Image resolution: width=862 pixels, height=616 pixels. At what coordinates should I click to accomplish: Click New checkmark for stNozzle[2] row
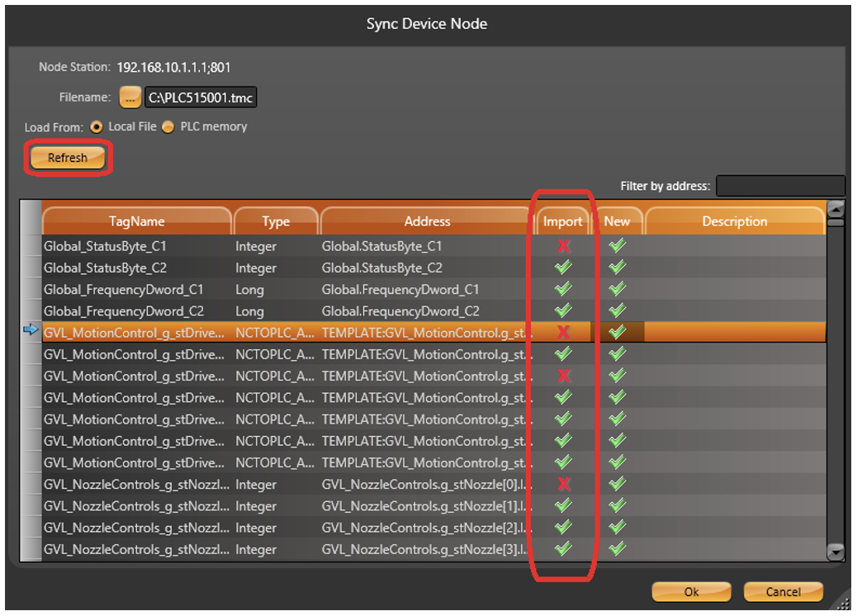pyautogui.click(x=618, y=528)
